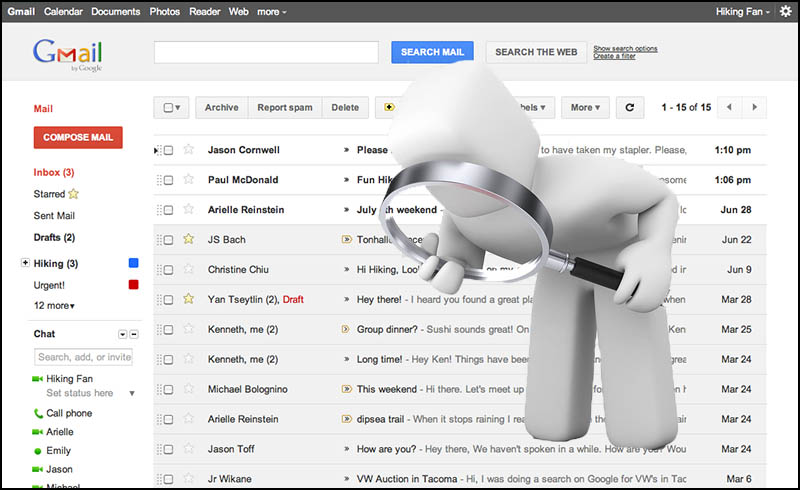The width and height of the screenshot is (800, 490).
Task: Click video camera icon next to Jason
Action: tap(37, 469)
